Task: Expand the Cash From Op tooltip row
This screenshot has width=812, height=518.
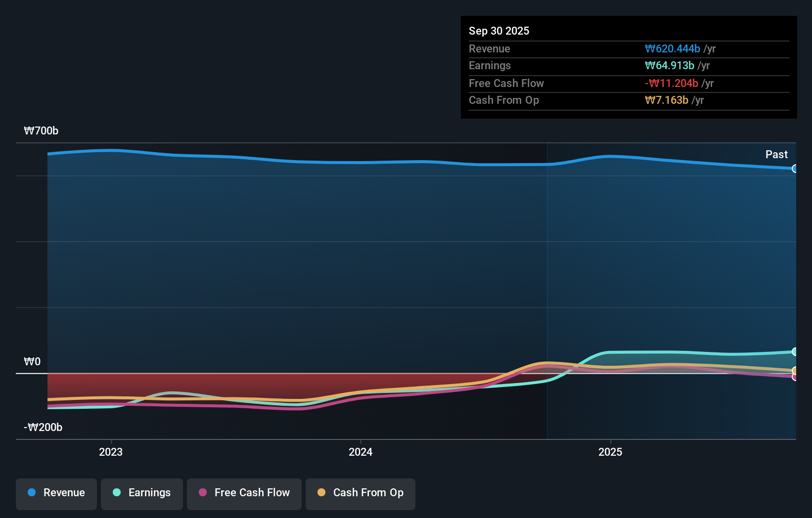Action: (x=629, y=100)
